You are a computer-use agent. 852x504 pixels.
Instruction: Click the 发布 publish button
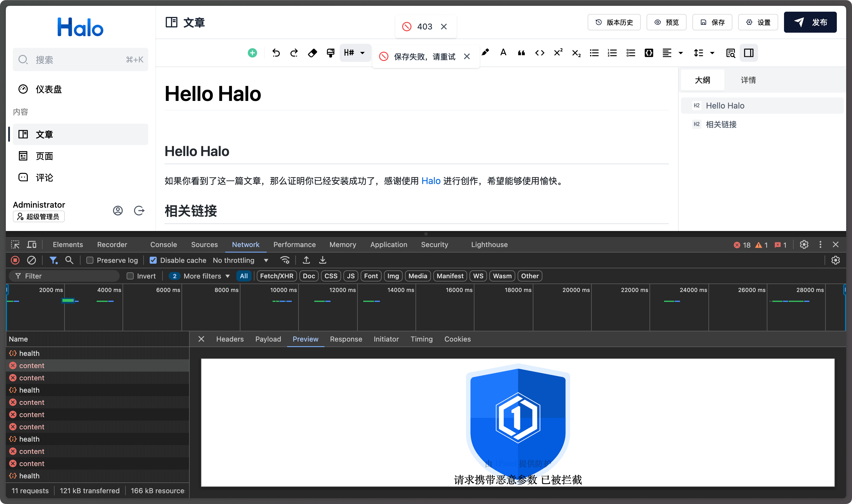811,22
